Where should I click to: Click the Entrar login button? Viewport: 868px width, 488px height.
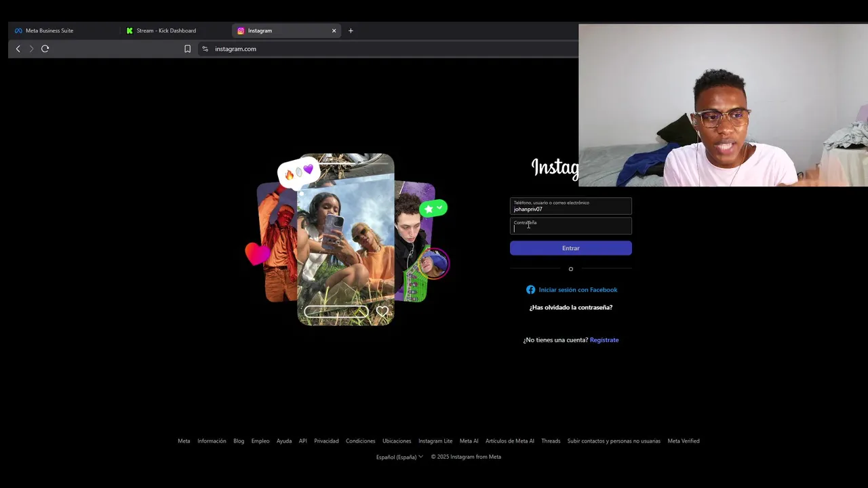click(571, 248)
